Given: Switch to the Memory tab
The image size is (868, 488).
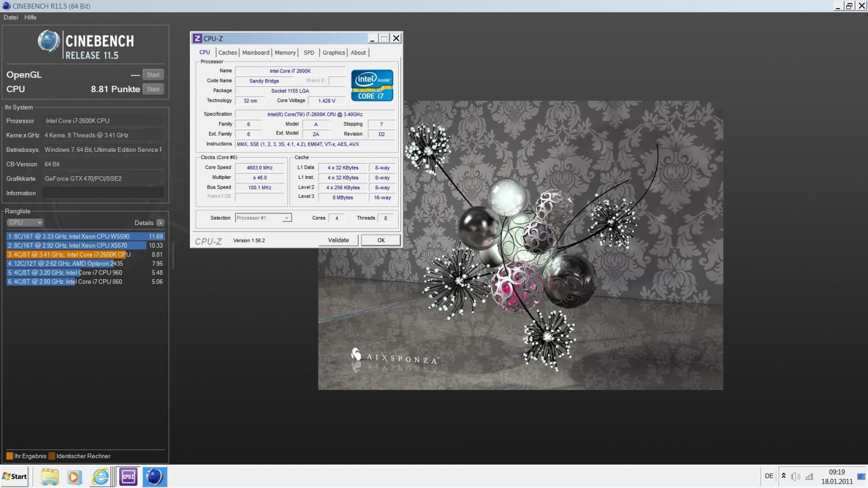Looking at the screenshot, I should [285, 53].
